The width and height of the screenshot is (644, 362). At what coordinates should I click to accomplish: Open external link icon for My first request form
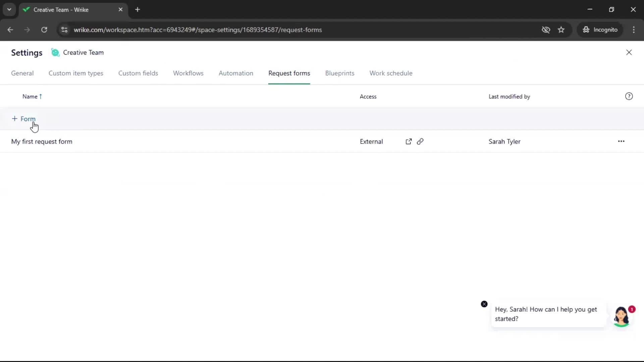pos(409,141)
